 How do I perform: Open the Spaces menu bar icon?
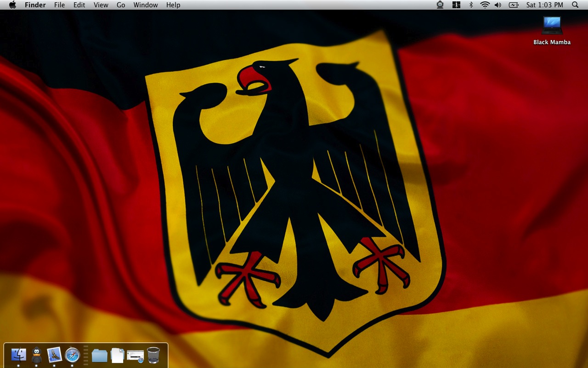[x=456, y=5]
